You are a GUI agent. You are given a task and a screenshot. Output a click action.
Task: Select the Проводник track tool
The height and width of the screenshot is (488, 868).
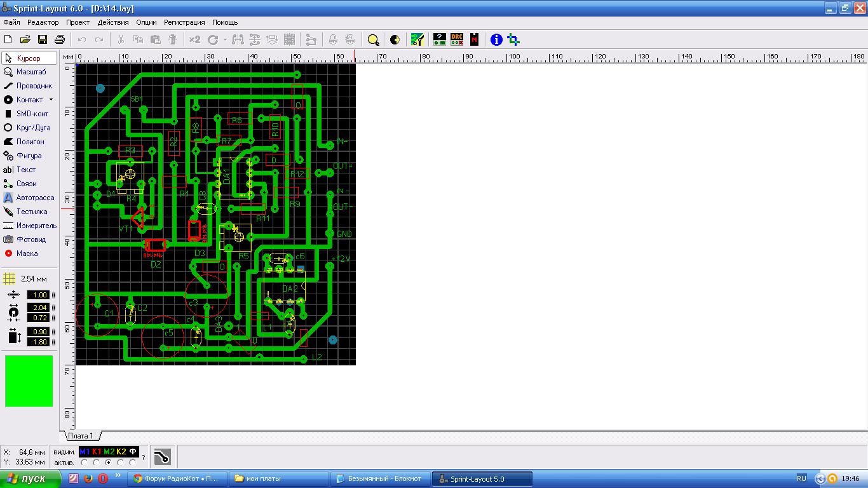[29, 86]
